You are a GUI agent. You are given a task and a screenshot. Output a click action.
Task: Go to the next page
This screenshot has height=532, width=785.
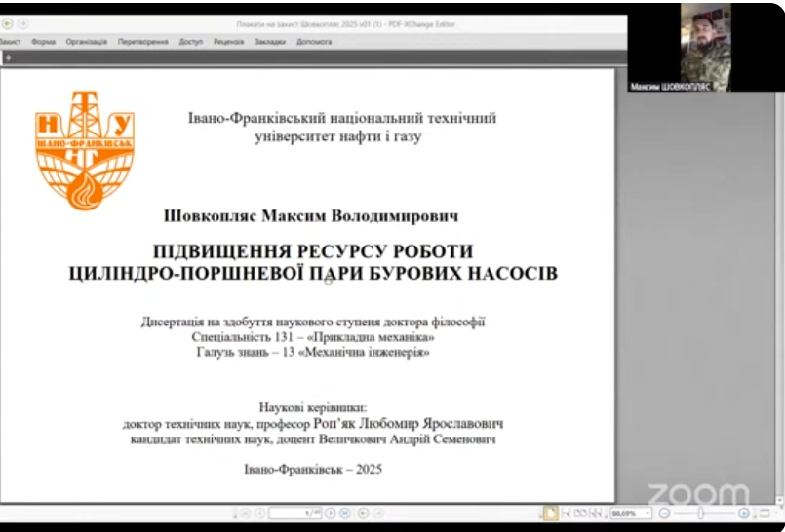coord(331,513)
